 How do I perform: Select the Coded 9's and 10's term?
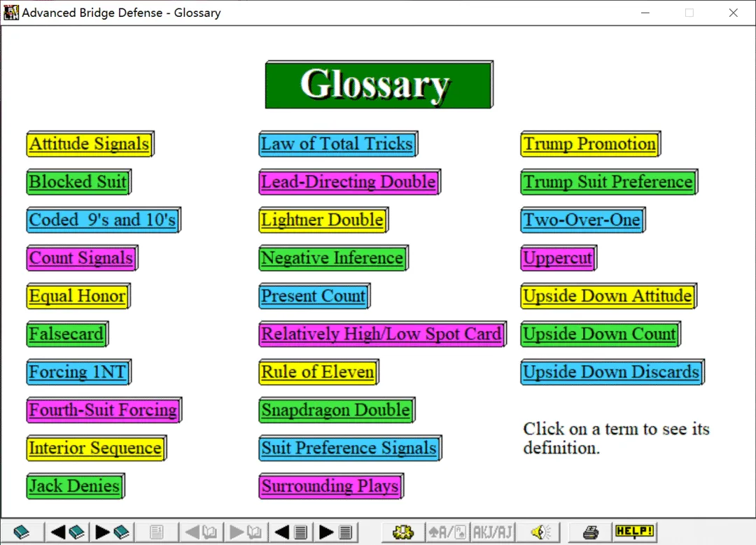click(x=104, y=220)
